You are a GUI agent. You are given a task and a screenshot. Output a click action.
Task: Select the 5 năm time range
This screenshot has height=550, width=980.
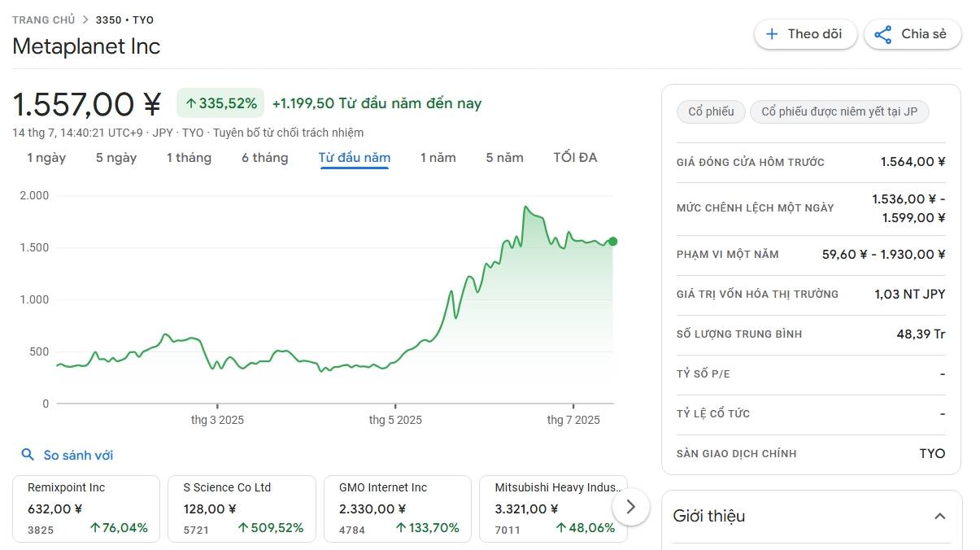point(505,158)
